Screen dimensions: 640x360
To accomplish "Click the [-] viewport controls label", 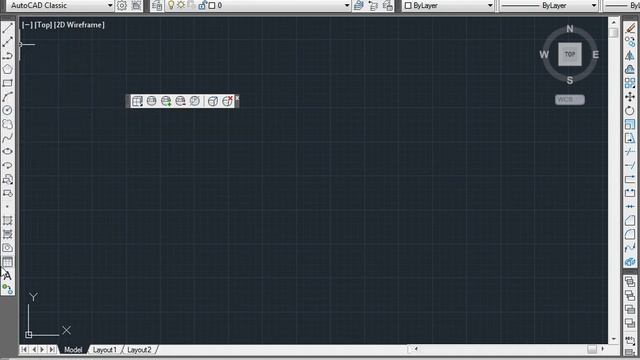I will click(x=27, y=25).
